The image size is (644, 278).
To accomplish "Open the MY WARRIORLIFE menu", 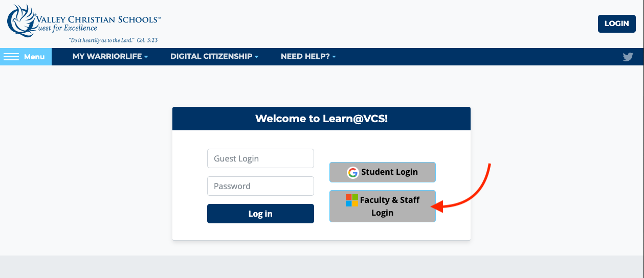I will point(107,57).
